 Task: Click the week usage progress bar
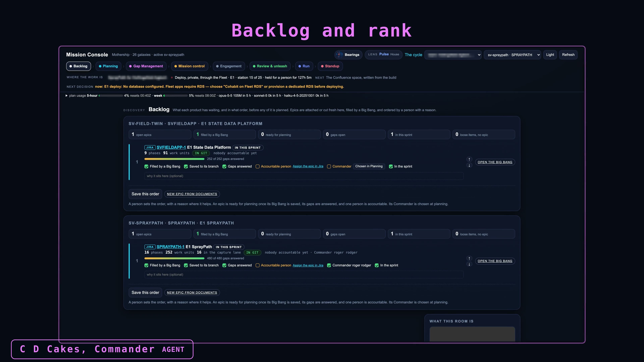click(175, 96)
